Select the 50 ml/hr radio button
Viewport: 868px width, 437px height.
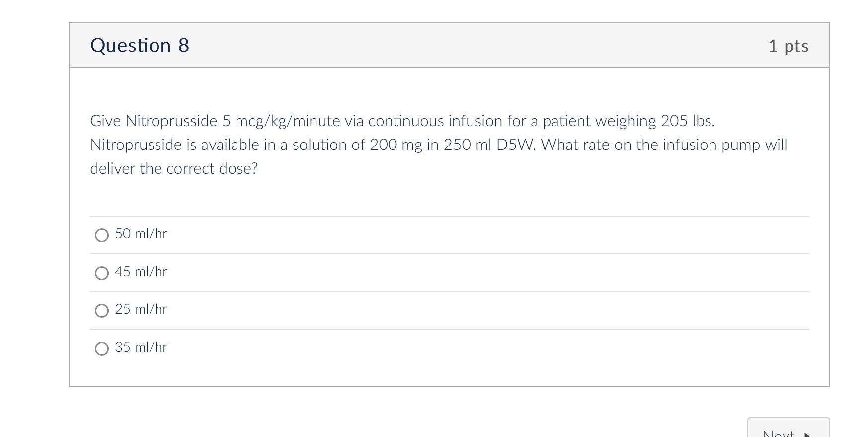coord(102,235)
